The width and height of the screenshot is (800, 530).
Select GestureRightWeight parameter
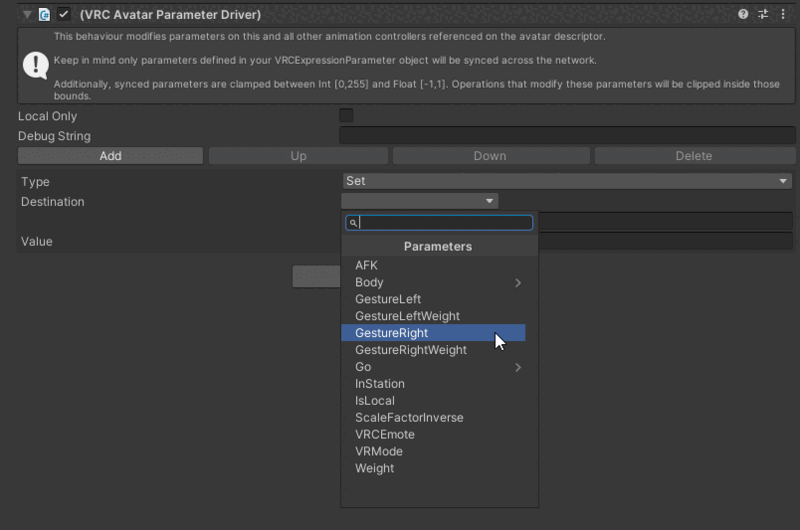pos(433,350)
